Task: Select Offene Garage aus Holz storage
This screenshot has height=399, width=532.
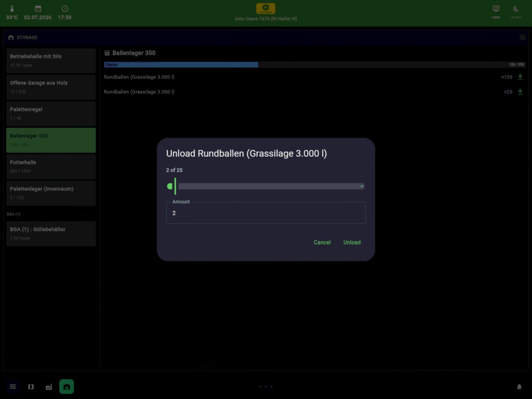Action: 51,87
